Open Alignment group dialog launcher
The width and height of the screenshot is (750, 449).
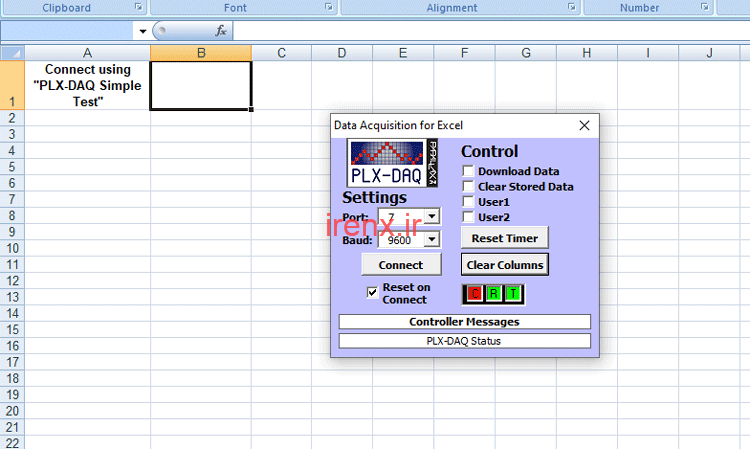[572, 8]
